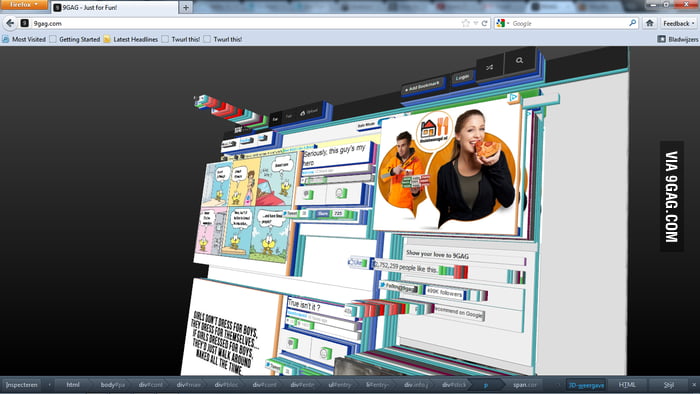
Task: Click the 'Recommend on Google' button
Action: [459, 312]
